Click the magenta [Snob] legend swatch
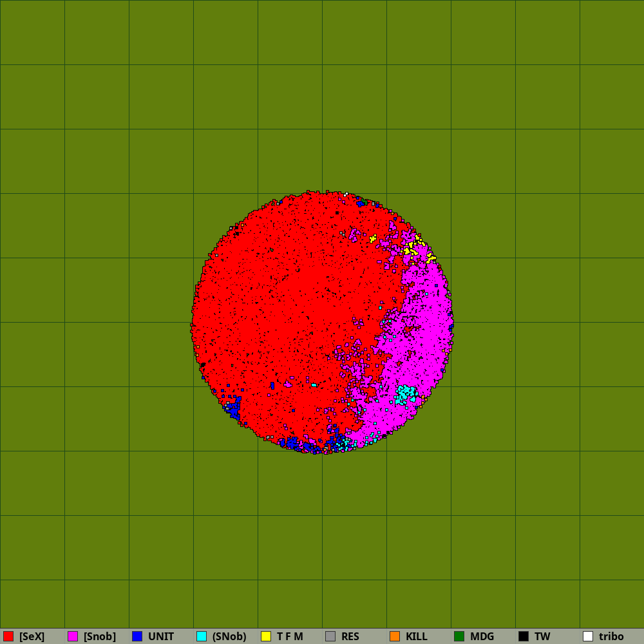This screenshot has width=644, height=644. pos(73,636)
